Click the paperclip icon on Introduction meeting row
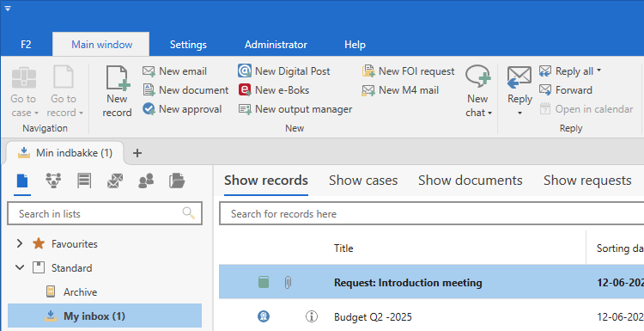This screenshot has height=331, width=644. (x=288, y=283)
